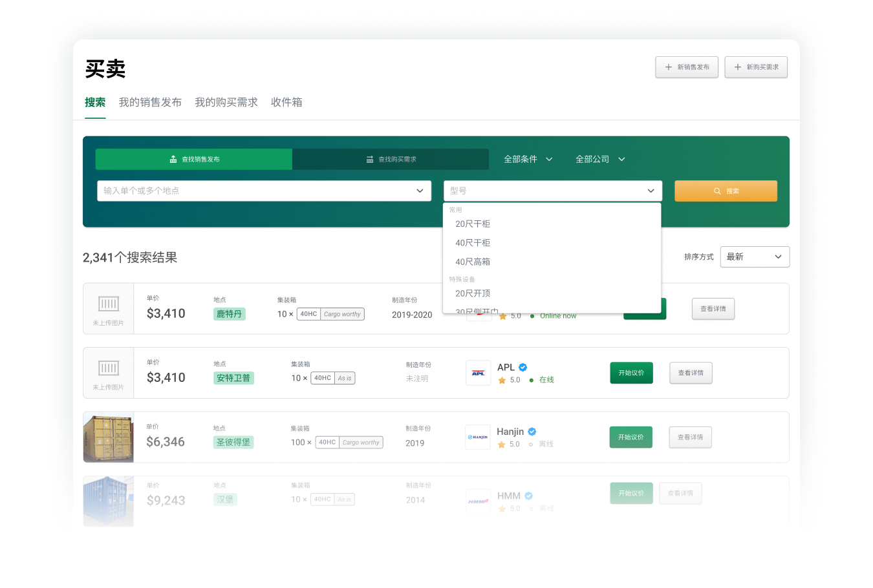Screen dimensions: 873x588
Task: Switch to 查找购买需求 search mode
Action: pyautogui.click(x=391, y=160)
